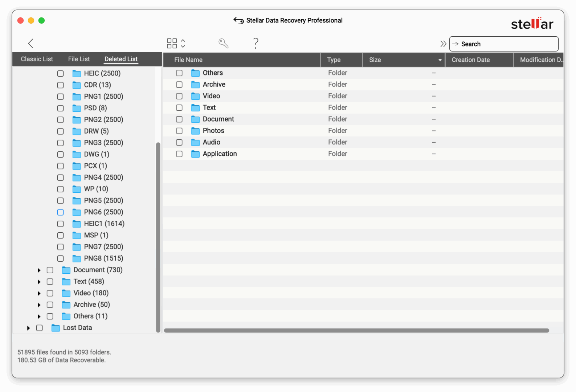Click the search arrow icon in Search box
The width and height of the screenshot is (576, 392).
pyautogui.click(x=456, y=44)
